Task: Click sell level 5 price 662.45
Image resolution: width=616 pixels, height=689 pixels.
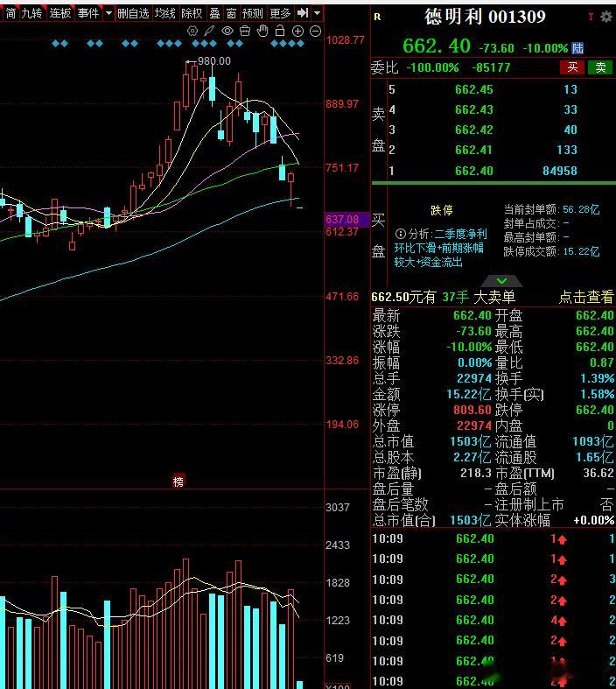Action: [473, 89]
